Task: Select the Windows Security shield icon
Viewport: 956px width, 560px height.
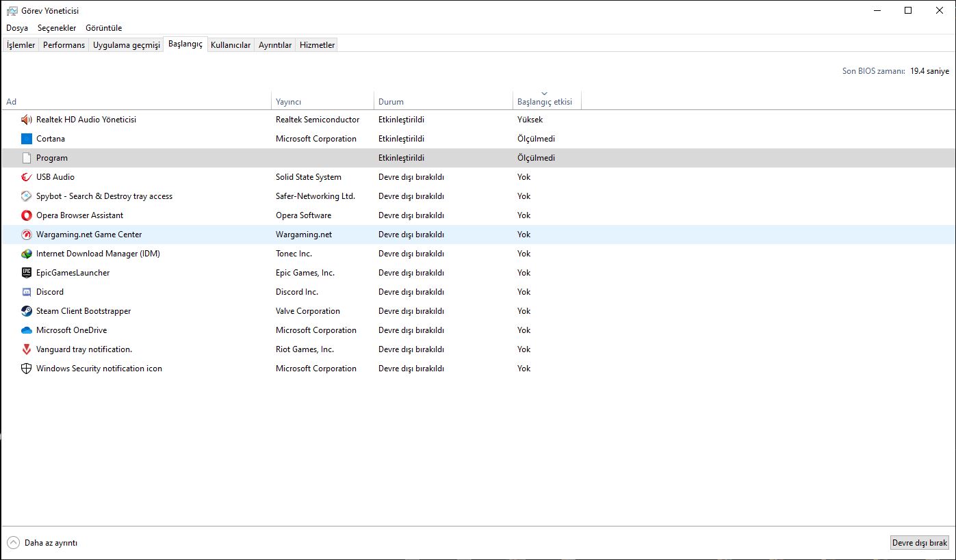Action: 27,369
